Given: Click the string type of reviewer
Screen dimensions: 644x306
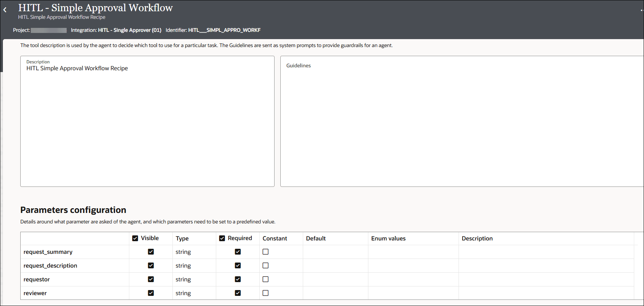Looking at the screenshot, I should [183, 293].
